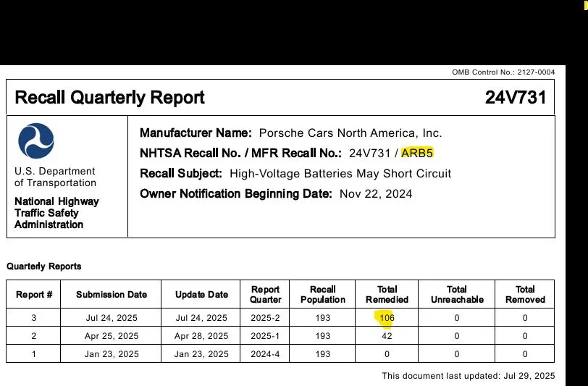Click recall population 193 in report 3 row

point(323,318)
